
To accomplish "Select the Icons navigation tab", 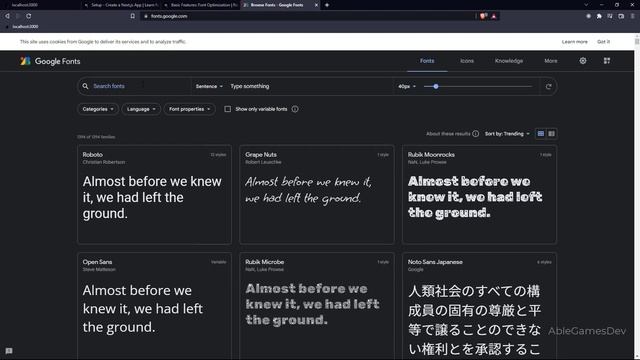I will pos(467,61).
